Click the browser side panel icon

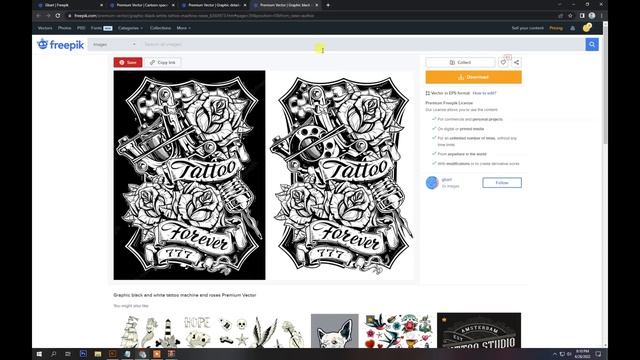pos(582,16)
